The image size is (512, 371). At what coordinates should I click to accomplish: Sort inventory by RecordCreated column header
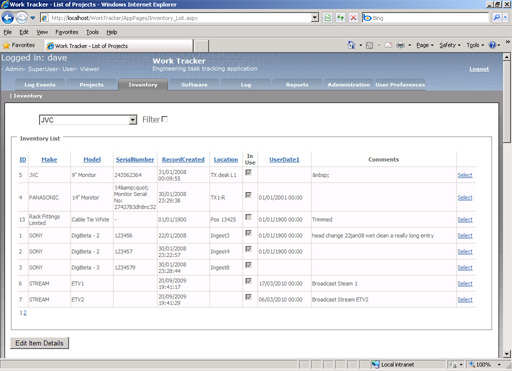[x=183, y=159]
